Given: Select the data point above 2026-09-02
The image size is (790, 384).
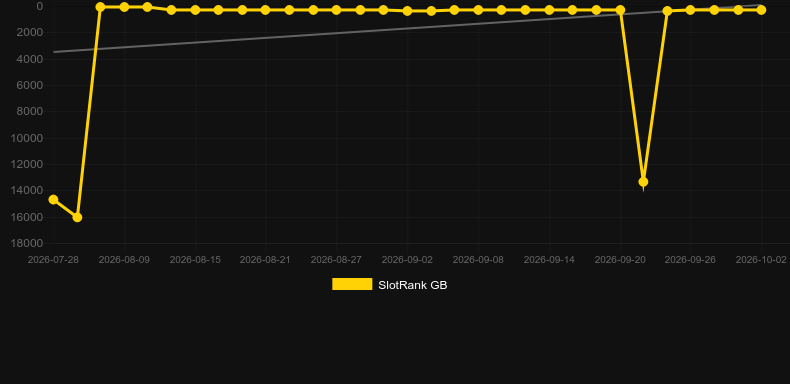Looking at the screenshot, I should pyautogui.click(x=408, y=11).
